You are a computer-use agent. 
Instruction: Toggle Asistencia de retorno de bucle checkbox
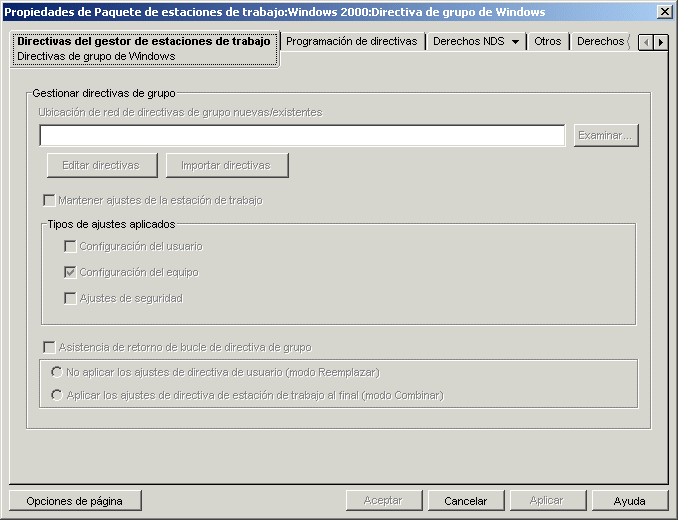tap(49, 348)
